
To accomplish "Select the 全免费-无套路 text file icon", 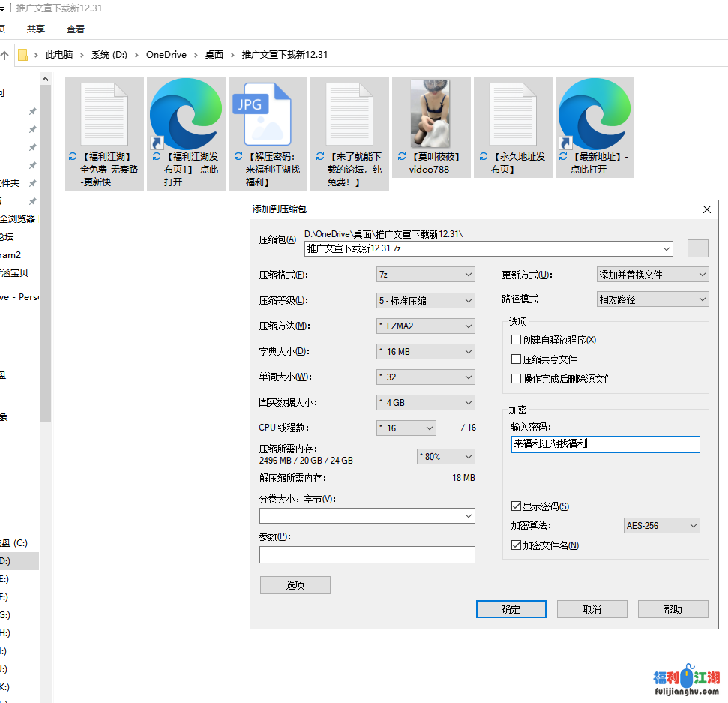I will point(104,114).
